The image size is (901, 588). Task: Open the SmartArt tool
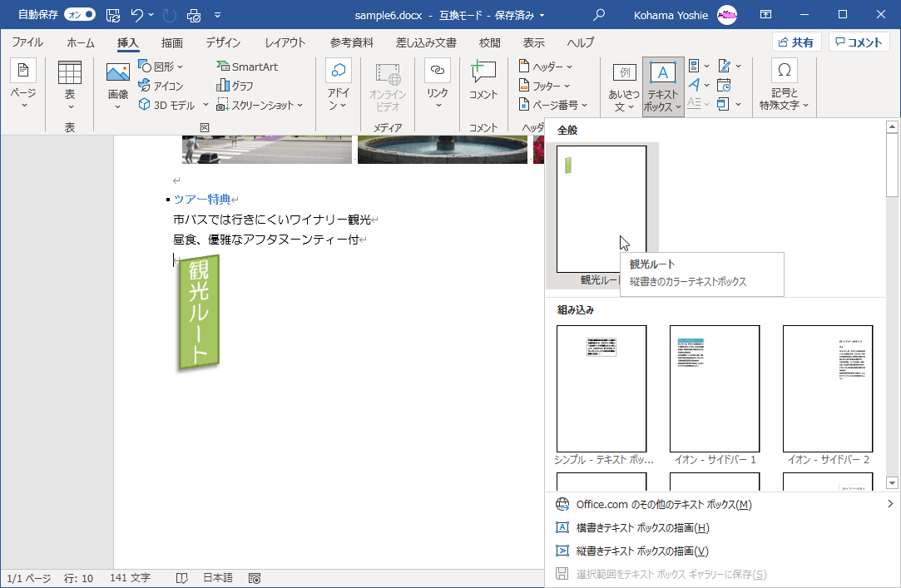coord(247,67)
